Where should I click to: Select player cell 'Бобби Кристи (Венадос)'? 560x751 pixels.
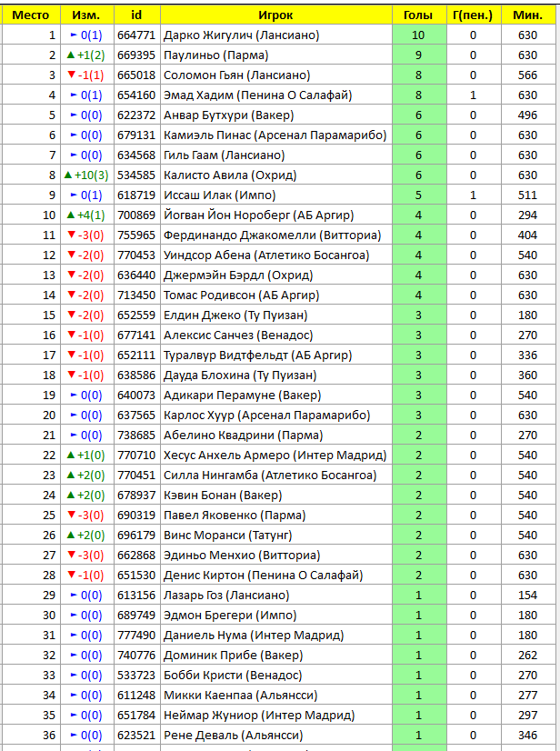[x=276, y=675]
